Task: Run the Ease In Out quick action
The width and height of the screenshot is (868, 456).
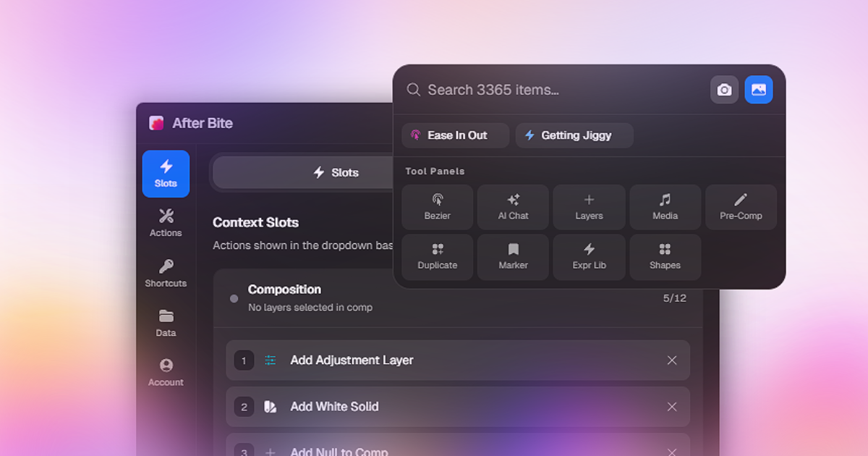Action: (456, 135)
